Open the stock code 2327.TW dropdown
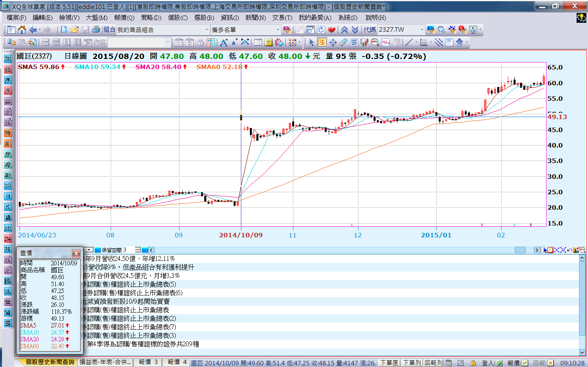Viewport: 588px width, 367px height. (422, 30)
